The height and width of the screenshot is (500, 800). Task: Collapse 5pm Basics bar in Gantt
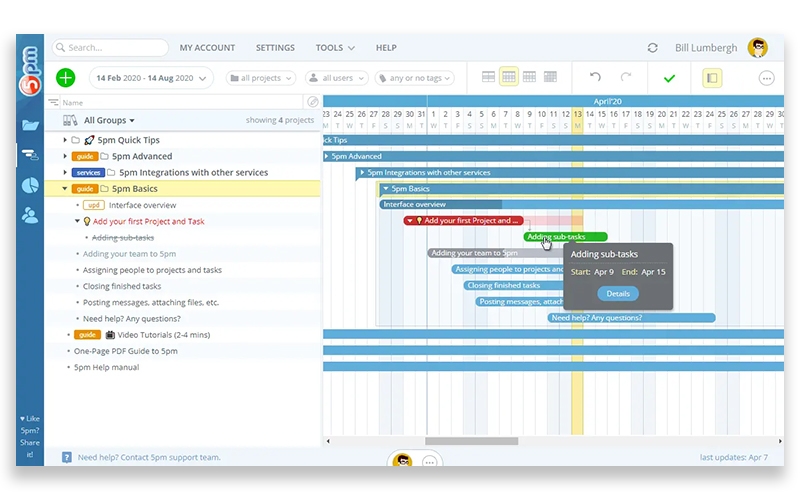386,189
